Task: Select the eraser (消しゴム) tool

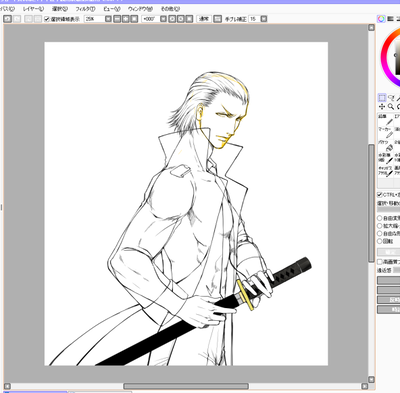Action: (x=385, y=145)
